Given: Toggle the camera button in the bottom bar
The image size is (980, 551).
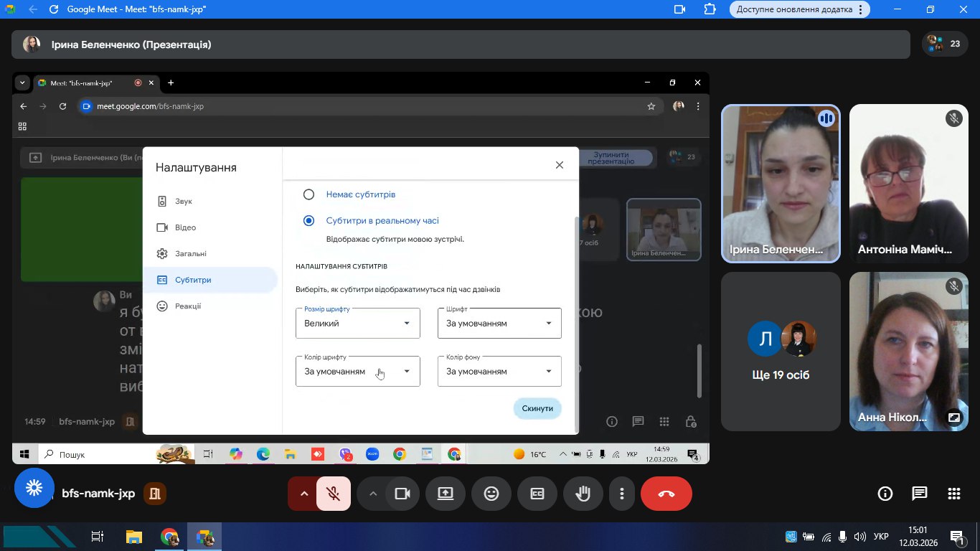Looking at the screenshot, I should coord(402,494).
